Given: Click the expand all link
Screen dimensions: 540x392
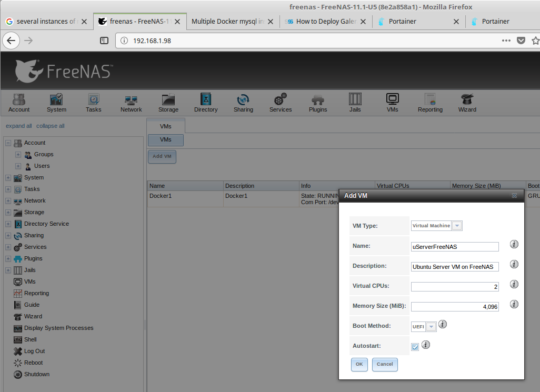Looking at the screenshot, I should coord(18,126).
